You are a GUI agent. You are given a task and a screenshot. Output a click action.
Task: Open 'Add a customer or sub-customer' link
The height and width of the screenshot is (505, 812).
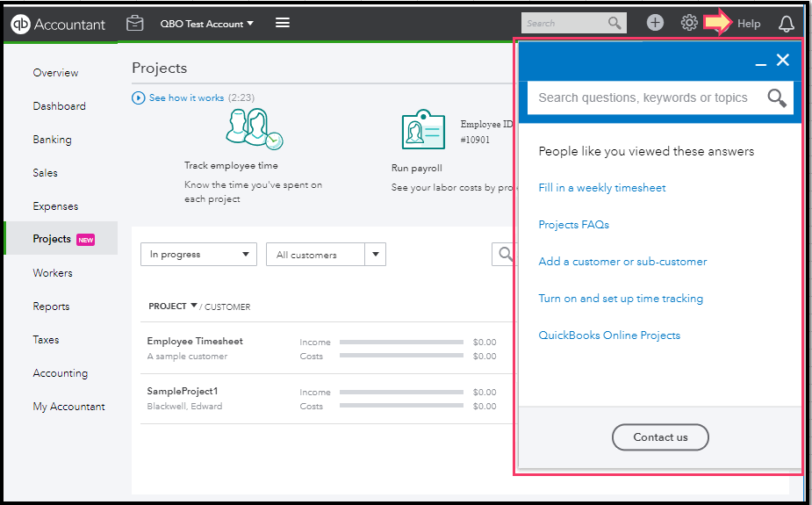click(x=622, y=262)
